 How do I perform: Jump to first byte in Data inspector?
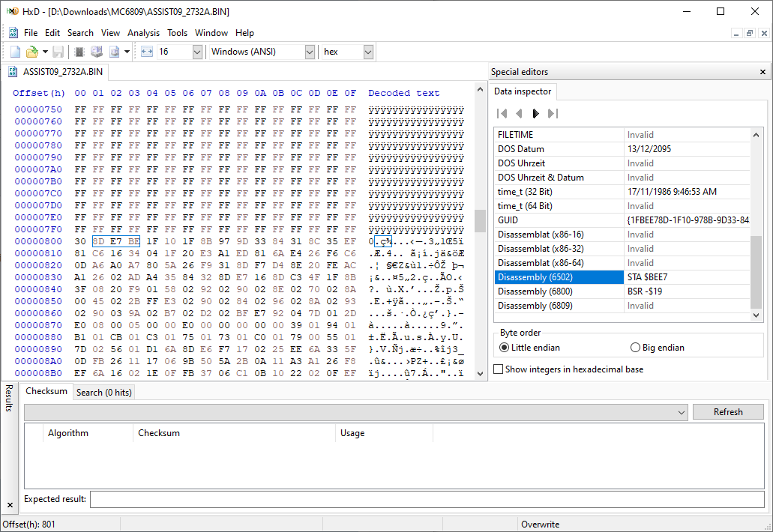tap(502, 114)
